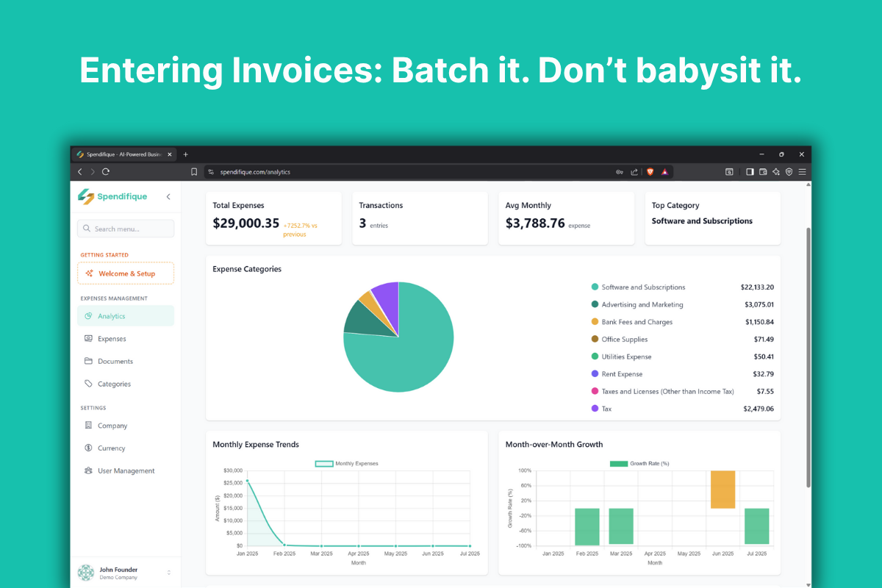Open the Documents folder icon
Screen dimensions: 882x588
(x=88, y=361)
